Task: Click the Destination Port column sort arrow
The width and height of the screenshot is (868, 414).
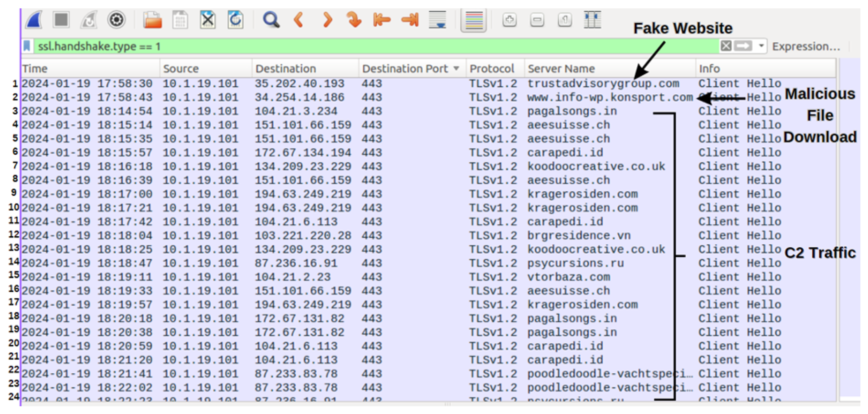Action: 456,68
